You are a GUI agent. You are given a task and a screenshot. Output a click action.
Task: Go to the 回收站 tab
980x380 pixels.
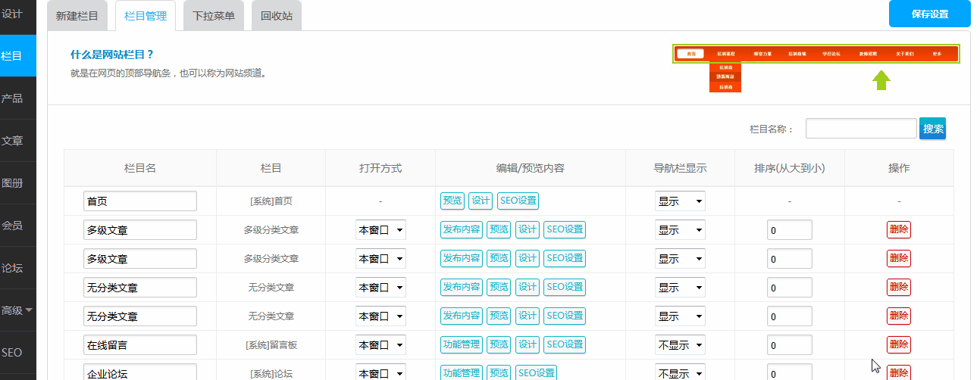pyautogui.click(x=277, y=16)
